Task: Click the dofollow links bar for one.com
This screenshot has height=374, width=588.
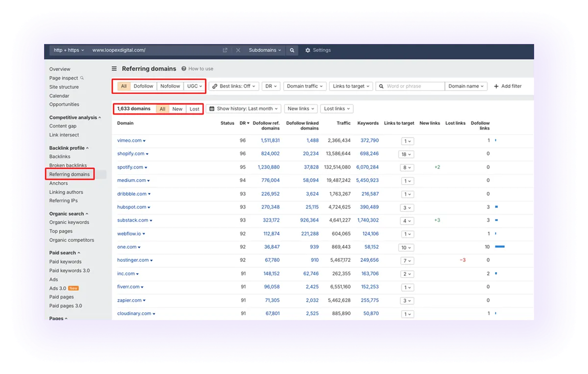Action: click(500, 247)
